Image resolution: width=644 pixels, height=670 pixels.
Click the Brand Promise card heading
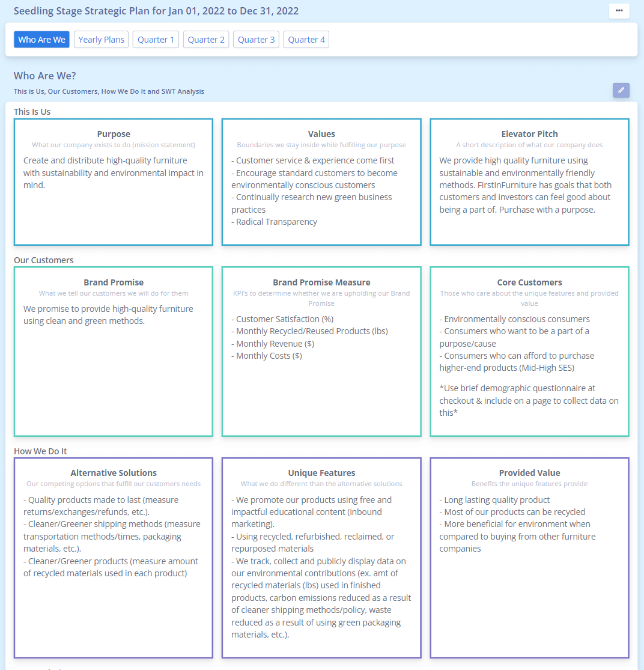point(114,282)
